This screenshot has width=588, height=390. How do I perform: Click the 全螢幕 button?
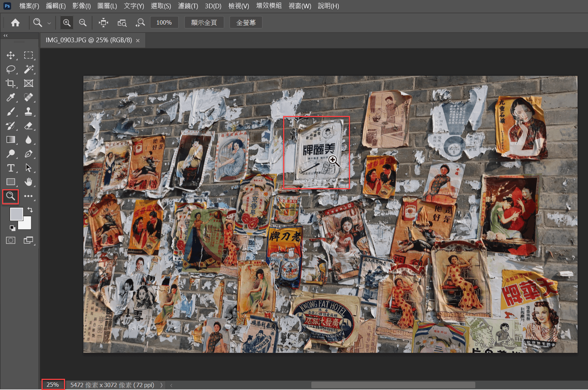click(x=246, y=22)
